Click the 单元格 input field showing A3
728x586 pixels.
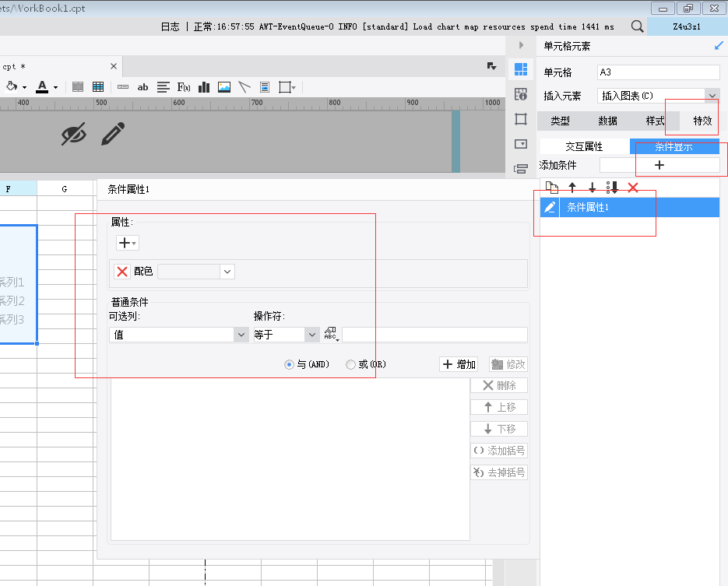[658, 72]
